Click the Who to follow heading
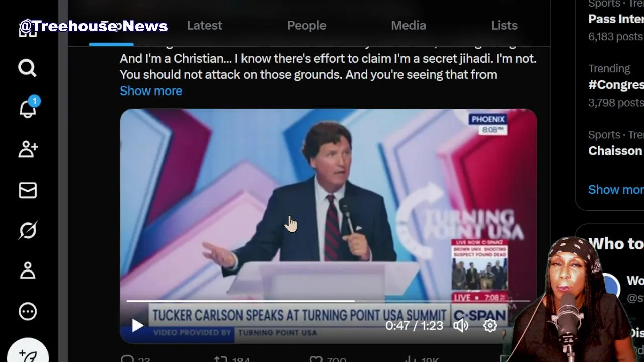The height and width of the screenshot is (362, 644). 616,244
